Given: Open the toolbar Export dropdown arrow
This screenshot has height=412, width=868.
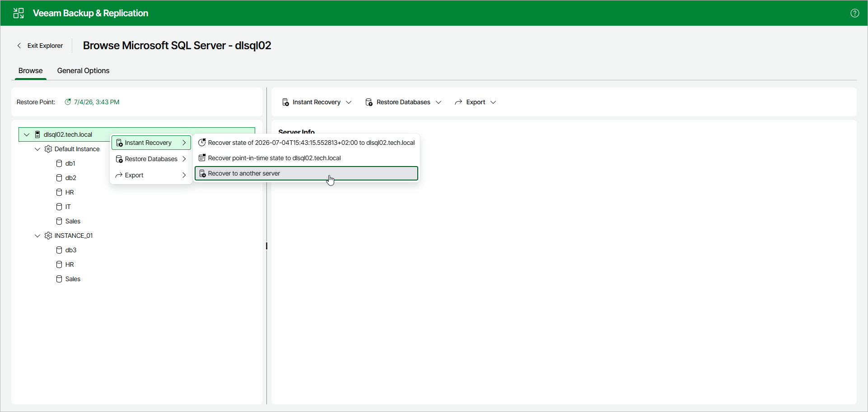Looking at the screenshot, I should coord(493,102).
